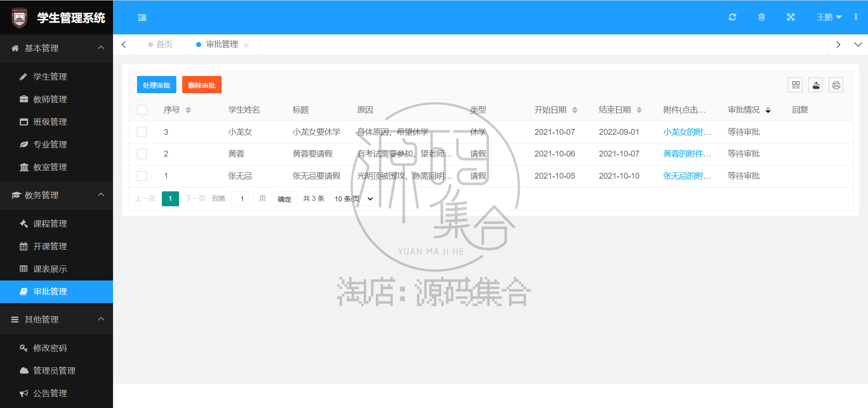The width and height of the screenshot is (868, 408).
Task: Toggle the select-all header checkbox
Action: tap(142, 110)
